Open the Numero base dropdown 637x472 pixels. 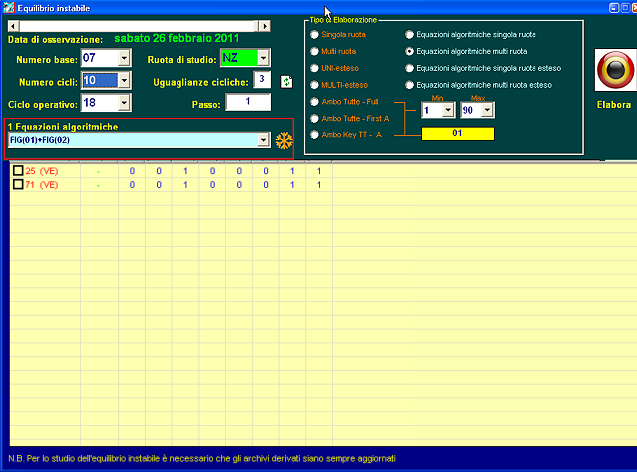point(124,59)
